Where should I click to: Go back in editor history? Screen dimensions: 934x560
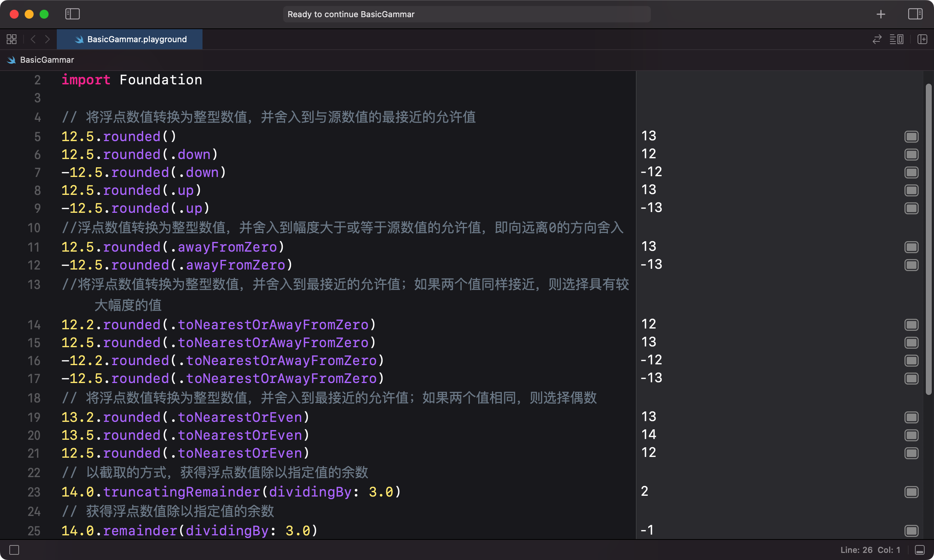(33, 39)
